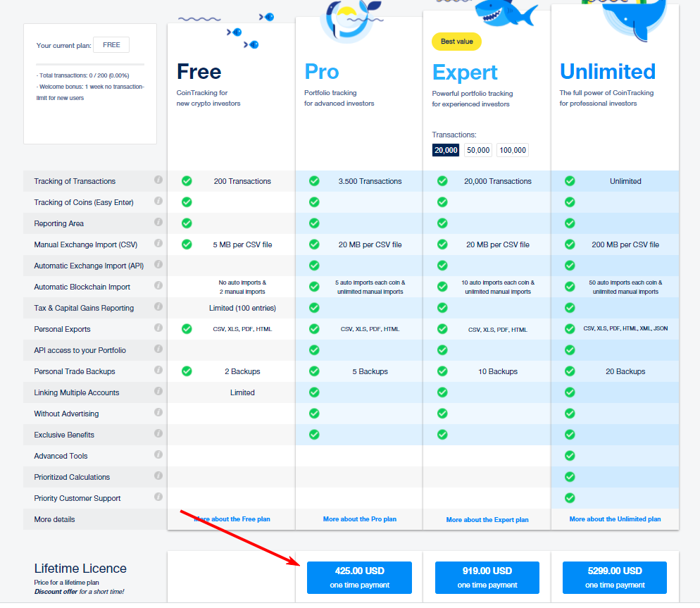The height and width of the screenshot is (608, 700).
Task: Click the Unlimited plan heading
Action: [608, 71]
